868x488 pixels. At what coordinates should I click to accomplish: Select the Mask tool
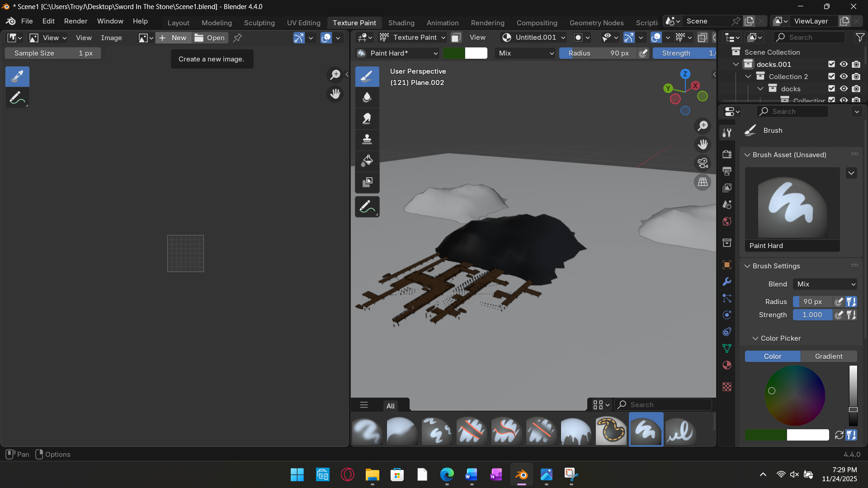click(367, 182)
